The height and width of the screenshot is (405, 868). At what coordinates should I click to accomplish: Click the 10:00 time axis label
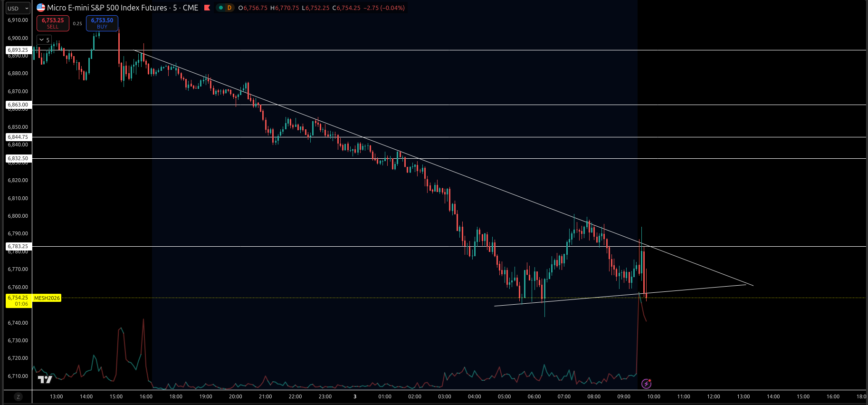tap(654, 396)
